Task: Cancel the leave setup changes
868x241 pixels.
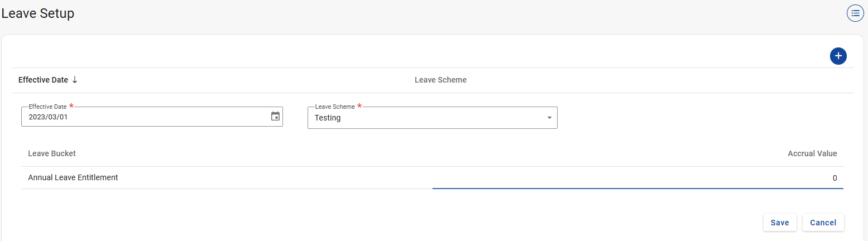Action: (x=823, y=223)
